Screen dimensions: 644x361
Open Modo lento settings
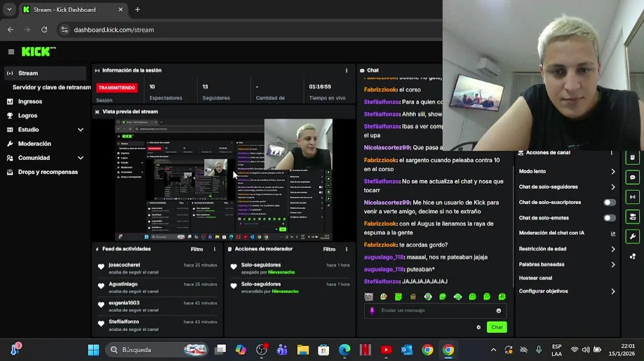tap(567, 171)
